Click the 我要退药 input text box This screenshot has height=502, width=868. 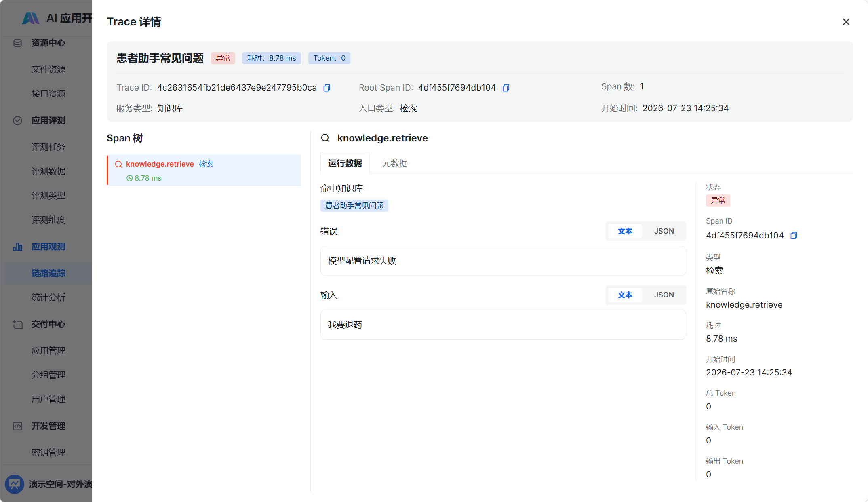click(503, 325)
